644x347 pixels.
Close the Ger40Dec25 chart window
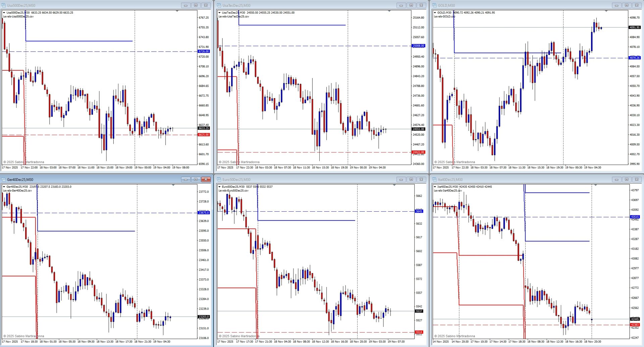point(206,180)
